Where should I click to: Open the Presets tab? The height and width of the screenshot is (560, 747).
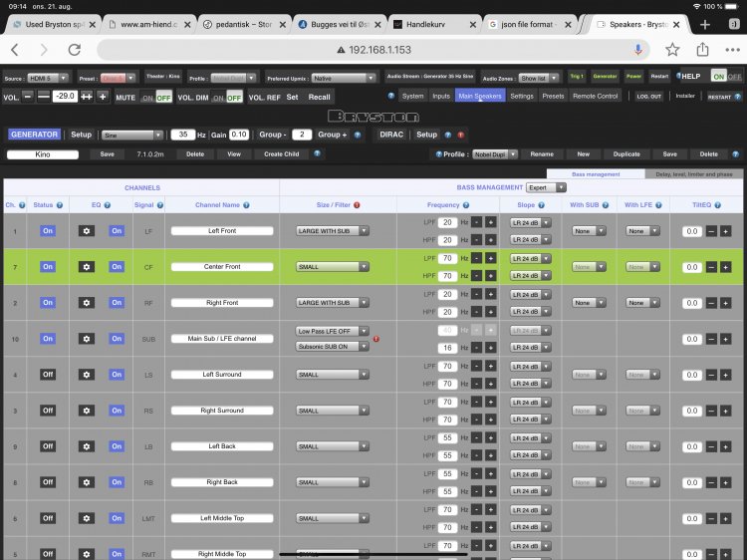(553, 97)
